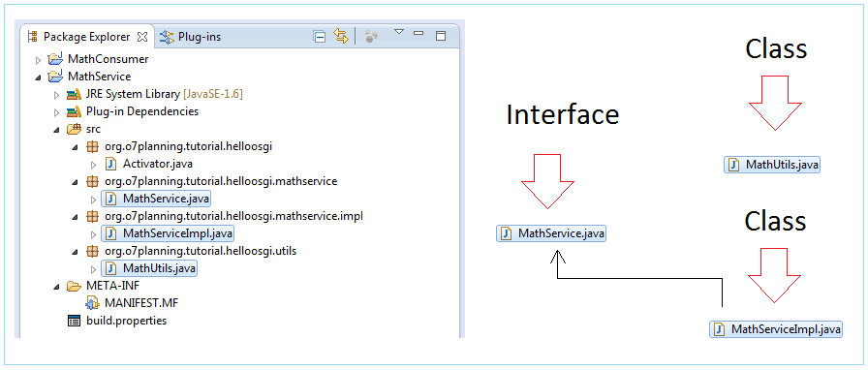Select package org.o7planning.tutorial.helloosgi.utils
The width and height of the screenshot is (868, 370).
coord(201,252)
